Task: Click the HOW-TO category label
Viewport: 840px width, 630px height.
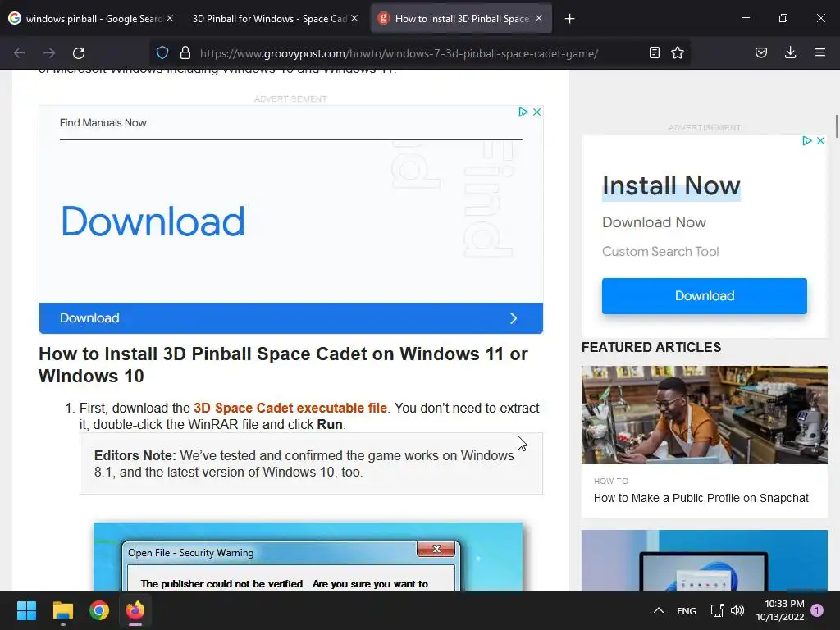Action: [611, 481]
